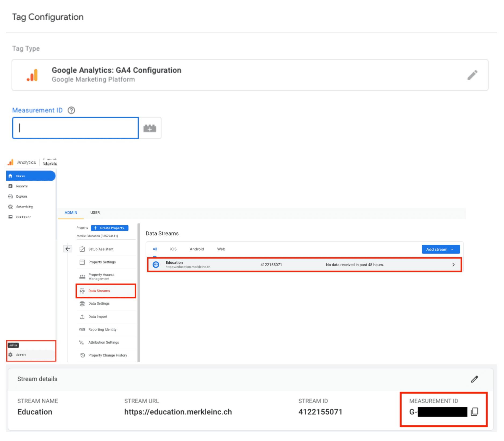This screenshot has width=504, height=441.
Task: Click the GA4 Configuration bar chart icon
Action: pos(32,75)
